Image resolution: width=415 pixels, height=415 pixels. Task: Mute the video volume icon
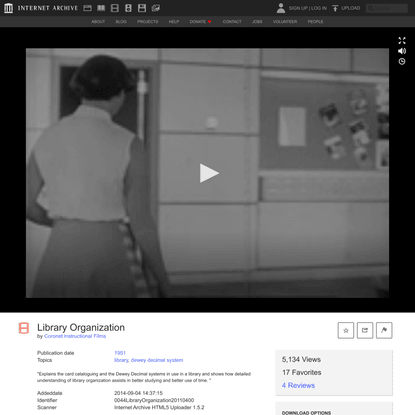tap(402, 51)
